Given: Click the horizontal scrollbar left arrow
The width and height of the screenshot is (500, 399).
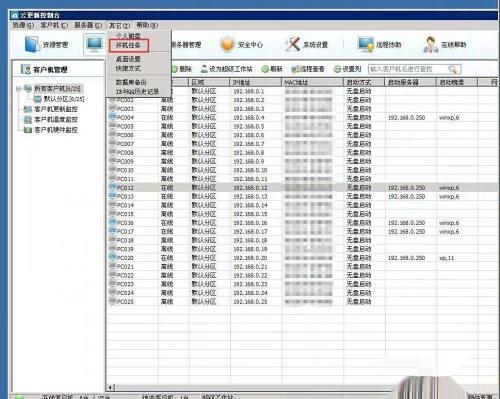Looking at the screenshot, I should 111,387.
